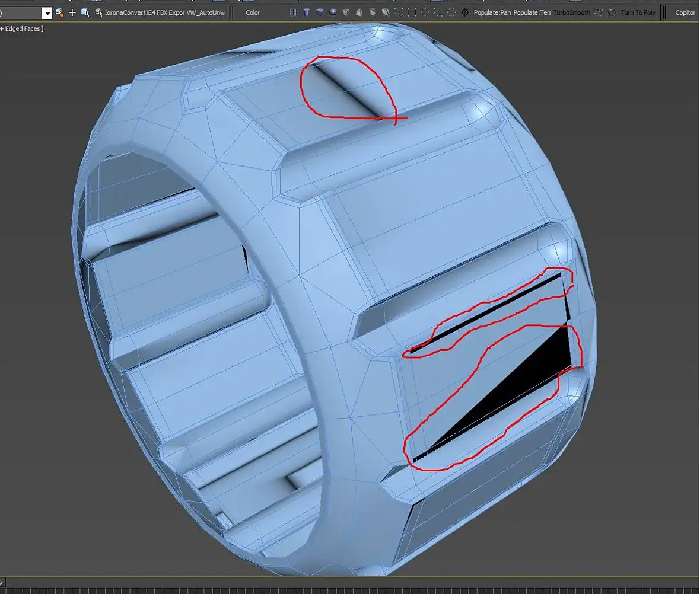Click the cone-shaped primitive icon
Image resolution: width=700 pixels, height=594 pixels.
345,12
